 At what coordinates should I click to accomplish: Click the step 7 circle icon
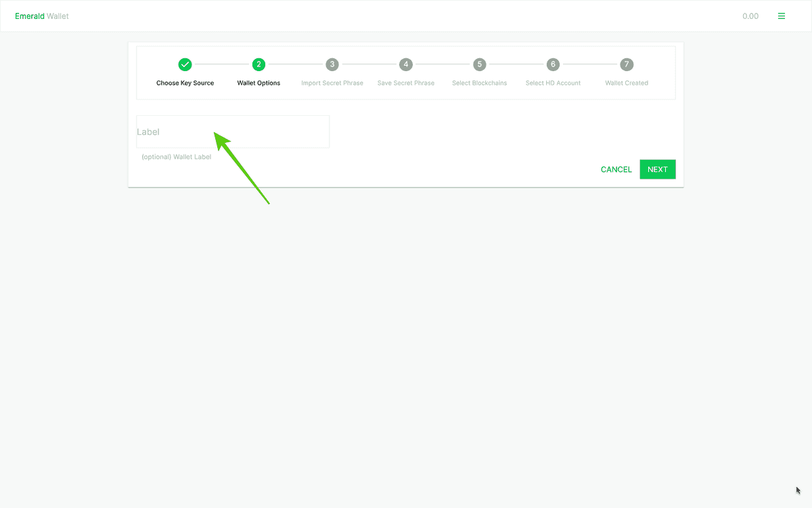point(627,64)
